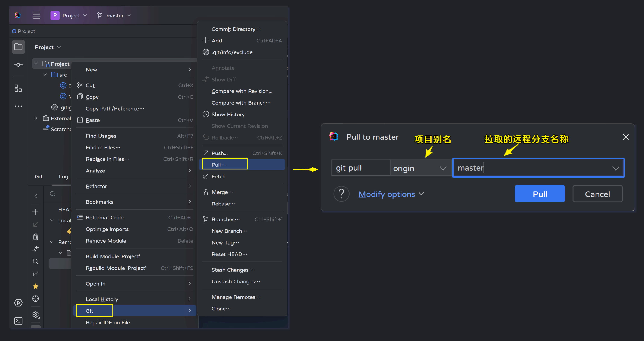Click the Project folder tool window icon
This screenshot has width=644, height=341.
click(18, 47)
